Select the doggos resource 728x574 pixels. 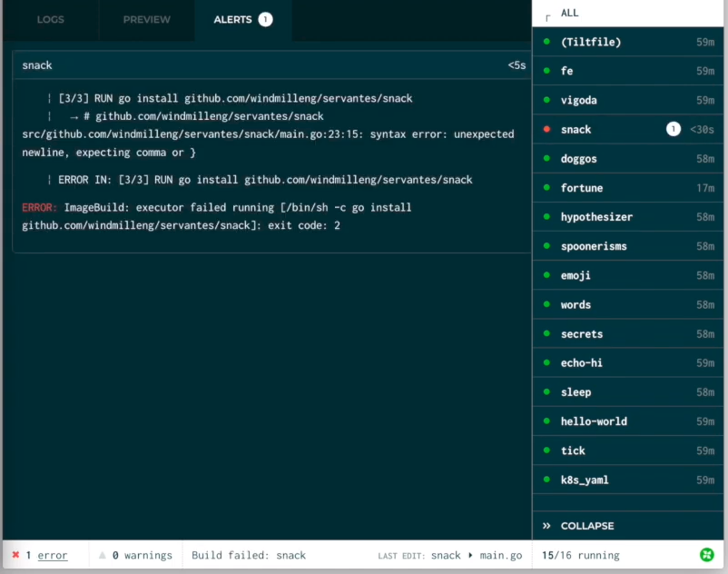(628, 159)
